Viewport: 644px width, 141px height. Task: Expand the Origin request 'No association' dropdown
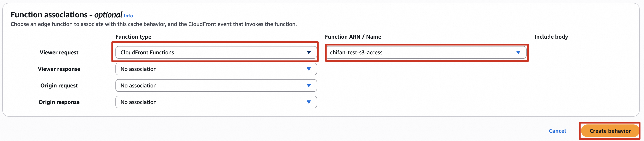216,85
